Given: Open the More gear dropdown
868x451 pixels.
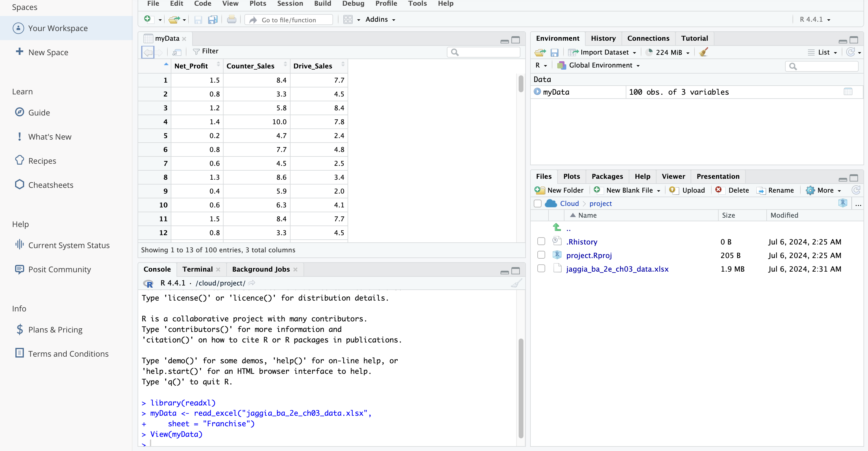Looking at the screenshot, I should tap(823, 190).
